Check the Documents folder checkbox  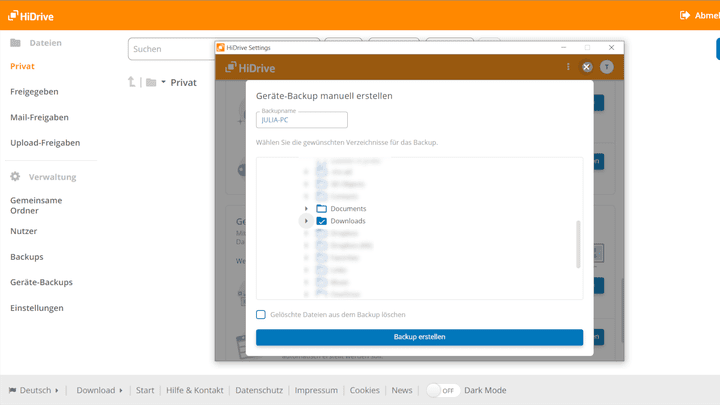tap(321, 208)
